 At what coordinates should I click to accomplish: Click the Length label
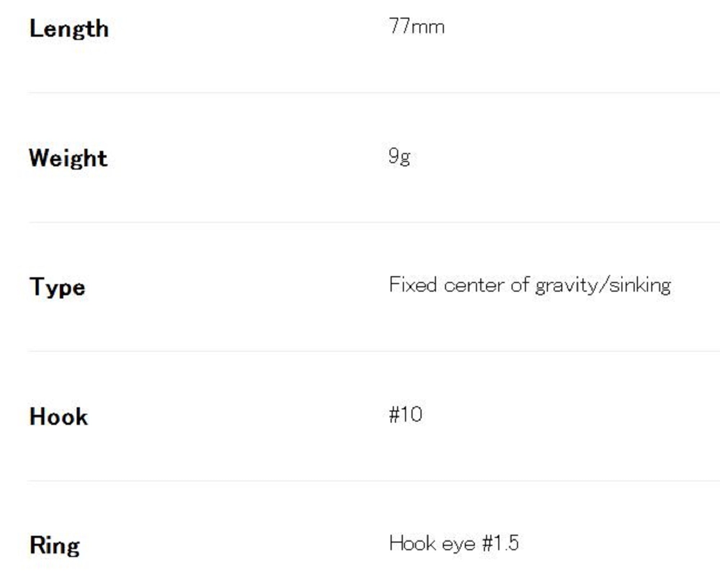(x=69, y=29)
